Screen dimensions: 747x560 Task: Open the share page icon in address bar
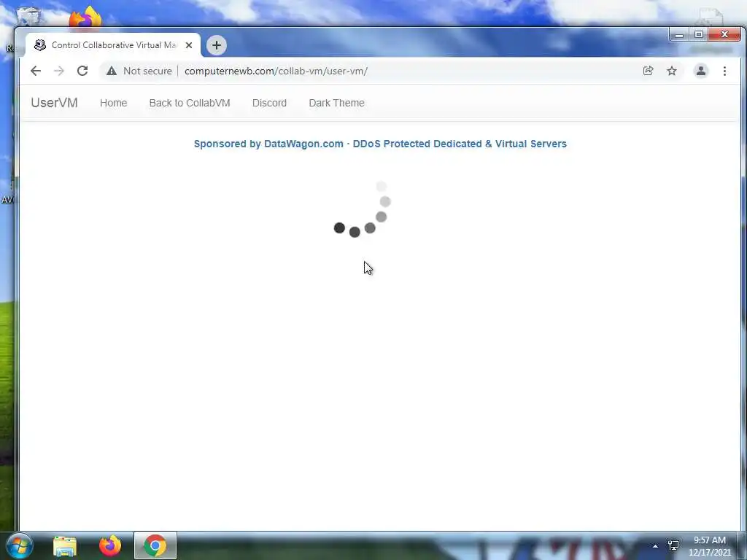[648, 71]
